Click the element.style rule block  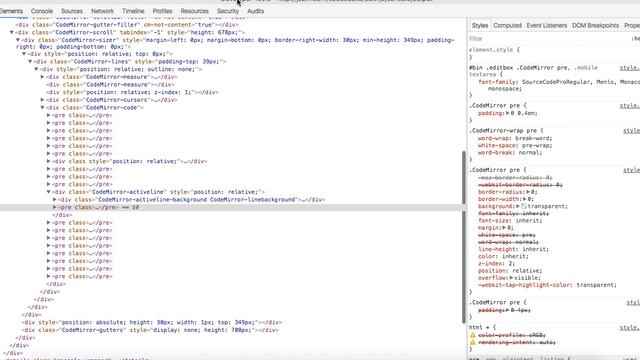click(x=494, y=53)
